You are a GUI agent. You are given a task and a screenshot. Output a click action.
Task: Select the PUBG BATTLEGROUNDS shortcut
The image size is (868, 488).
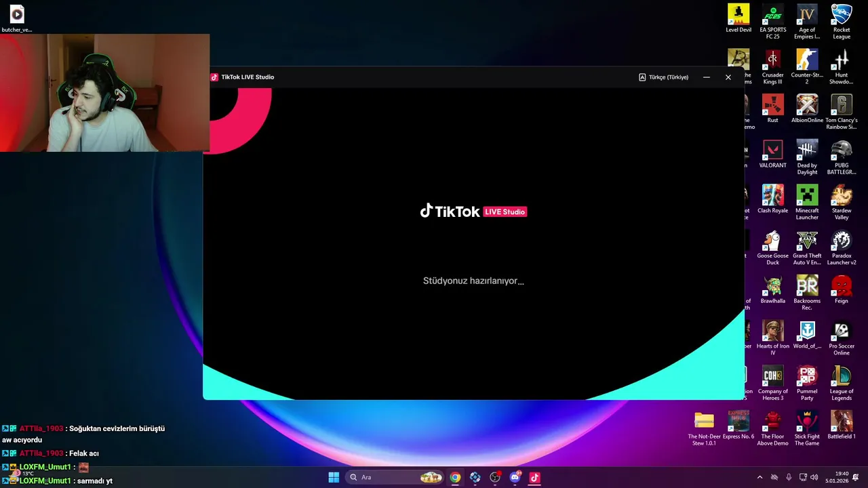(842, 157)
